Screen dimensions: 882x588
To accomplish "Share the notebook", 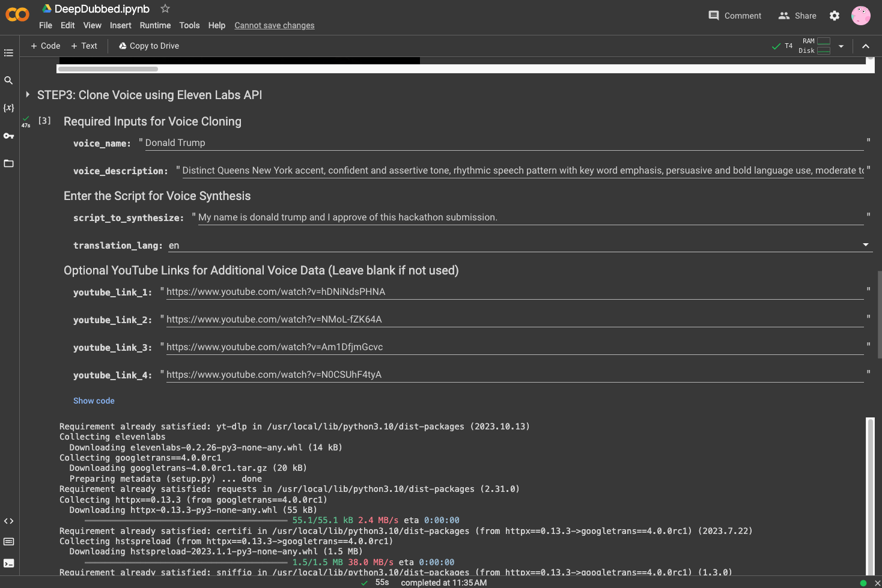I will click(797, 16).
